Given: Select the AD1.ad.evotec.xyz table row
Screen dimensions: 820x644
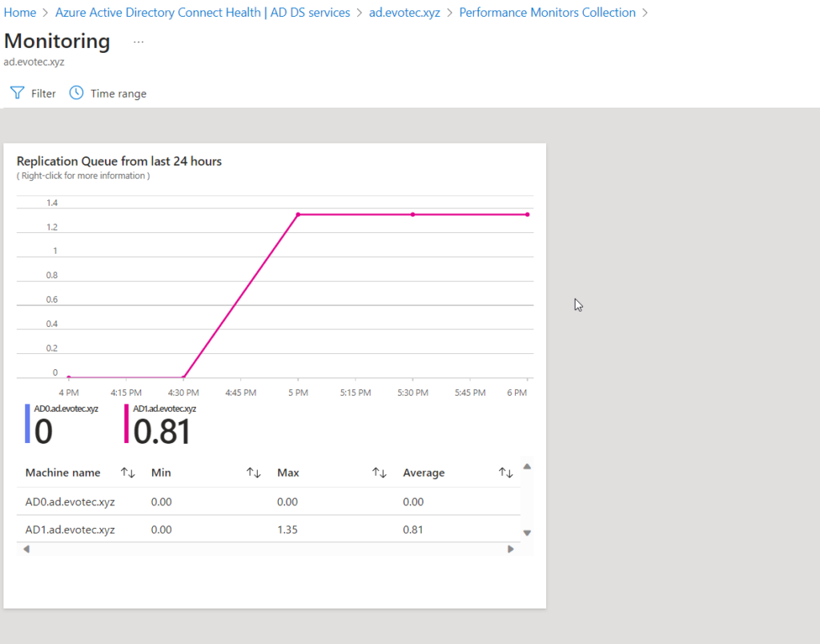Looking at the screenshot, I should click(70, 529).
